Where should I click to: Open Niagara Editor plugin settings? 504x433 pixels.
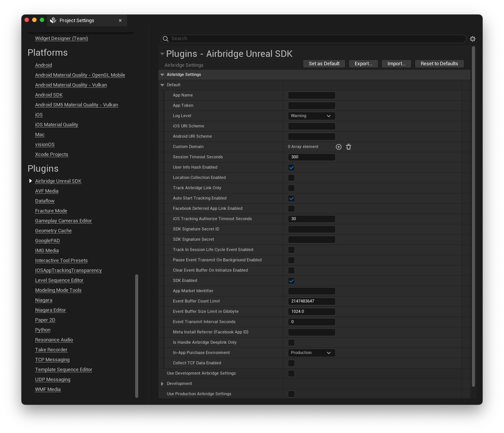click(50, 310)
